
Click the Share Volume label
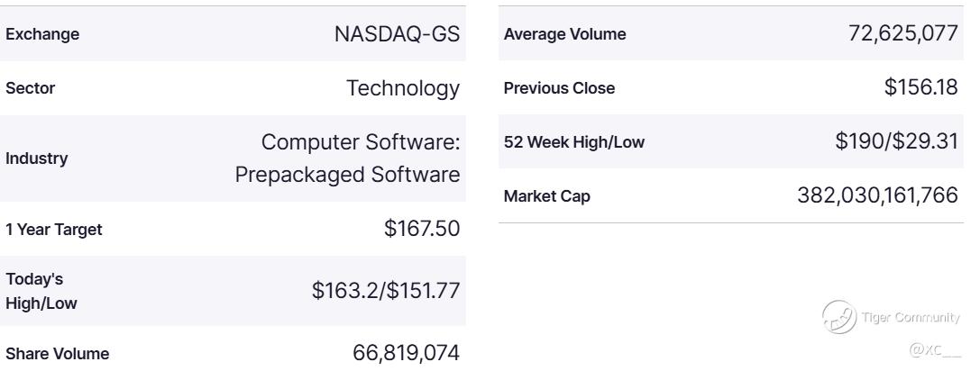(x=58, y=354)
